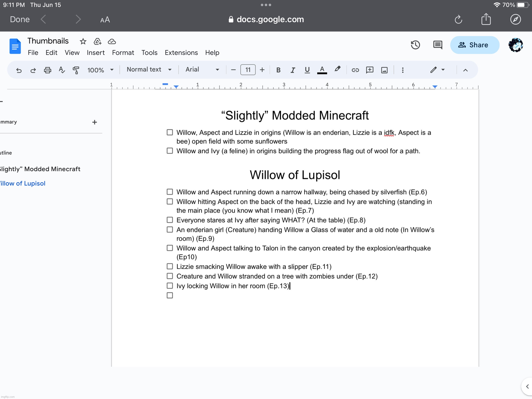Add a document summary plus icon
The image size is (532, 399).
pos(95,122)
